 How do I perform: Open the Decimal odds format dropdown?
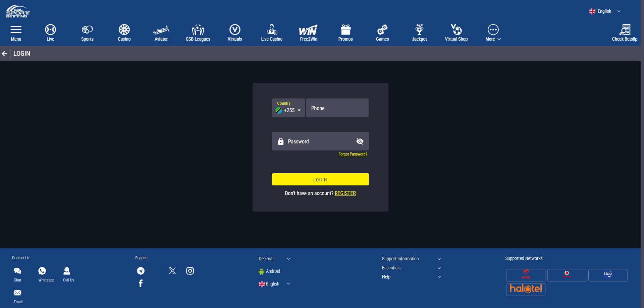[274, 259]
